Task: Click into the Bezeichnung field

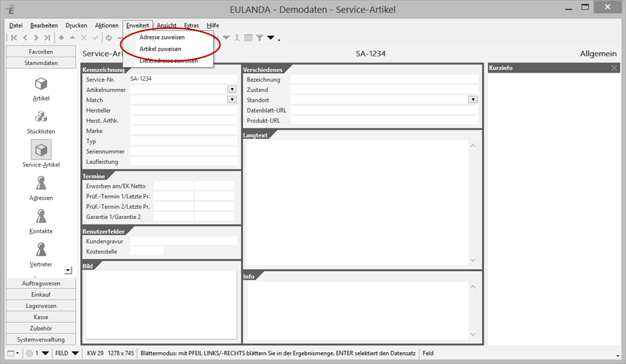Action: pyautogui.click(x=384, y=79)
